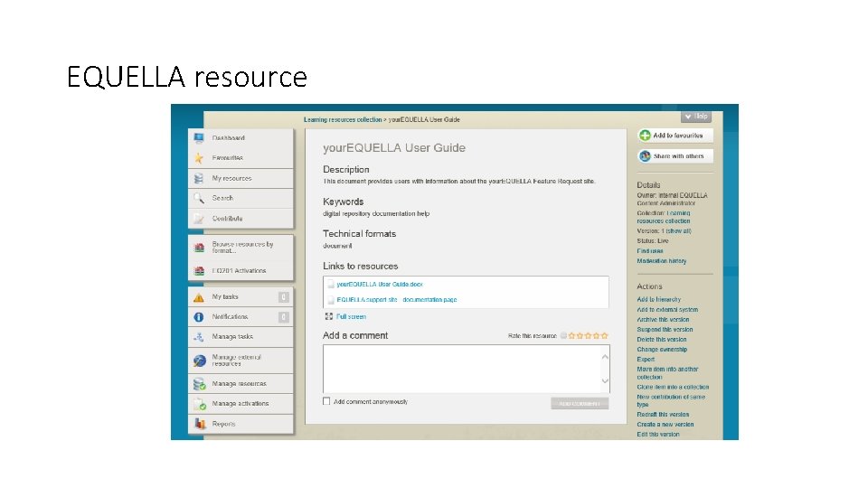Image resolution: width=868 pixels, height=488 pixels.
Task: Select the Search menu item
Action: [x=241, y=198]
